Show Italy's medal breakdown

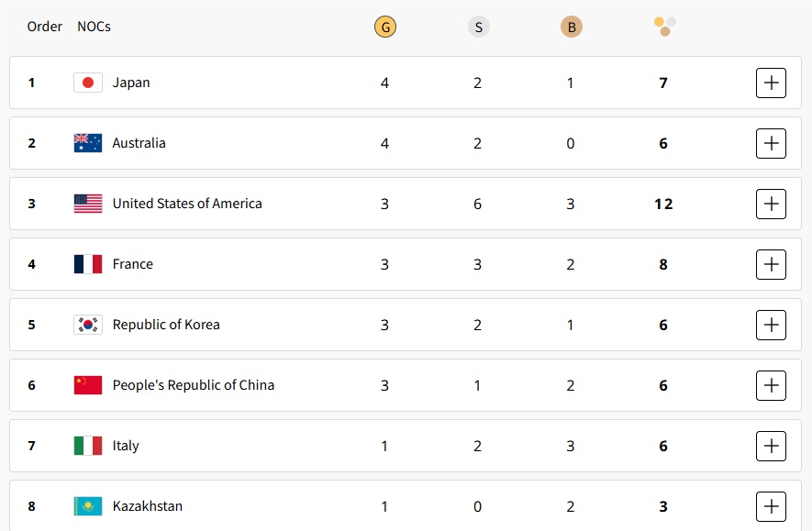[x=771, y=446]
